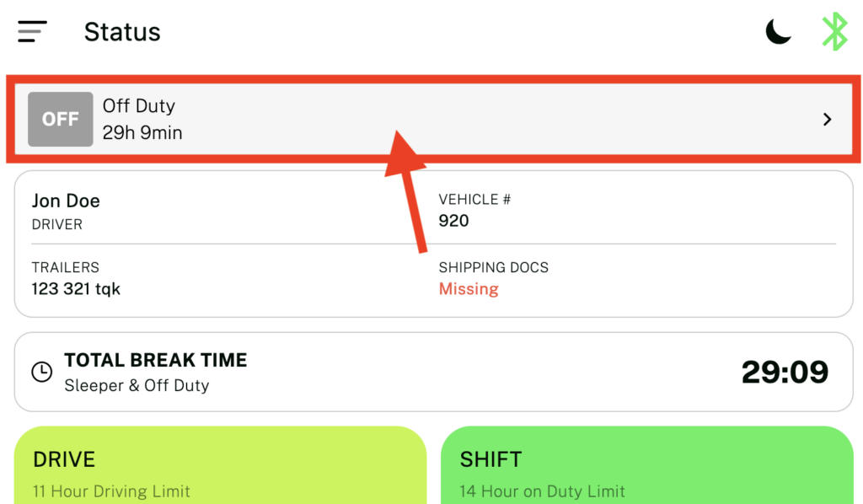Screen dimensions: 863x504
Task: Tap the gray OFF status badge
Action: coord(60,119)
